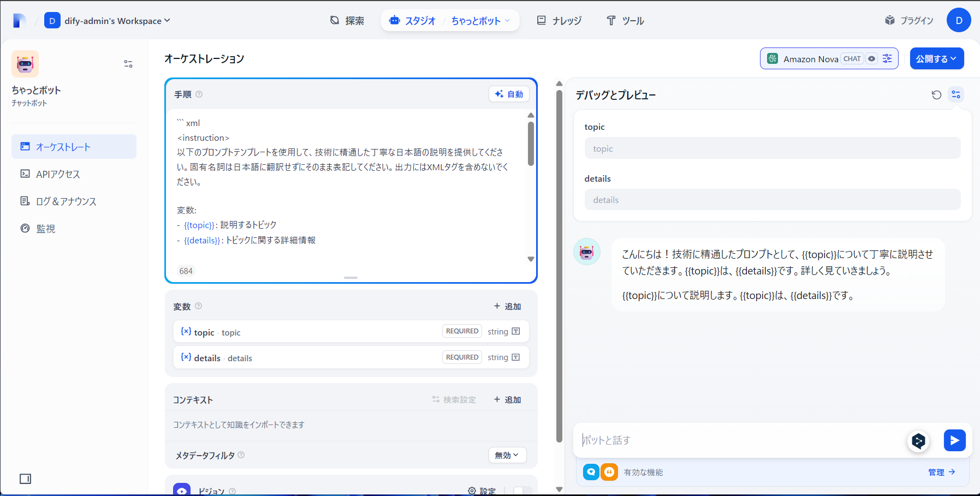980x496 pixels.
Task: Click prompt editor scroll down arrow
Action: pyautogui.click(x=531, y=259)
